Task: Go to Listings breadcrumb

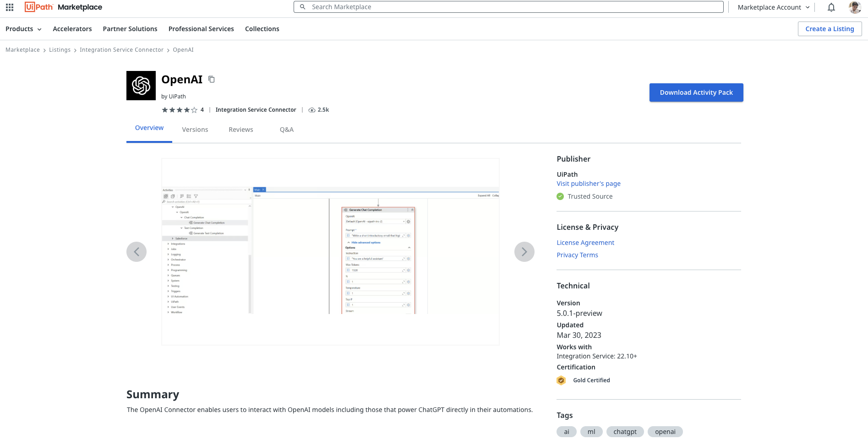Action: coord(60,50)
